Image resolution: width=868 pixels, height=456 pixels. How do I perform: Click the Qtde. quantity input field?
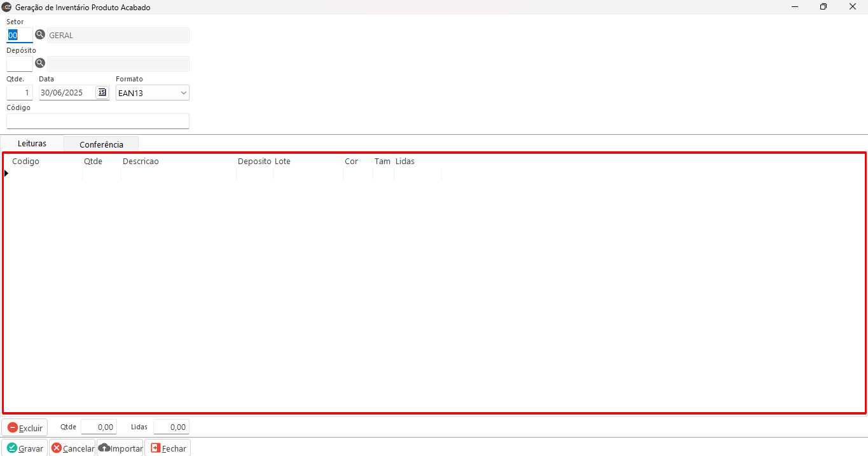(x=19, y=93)
